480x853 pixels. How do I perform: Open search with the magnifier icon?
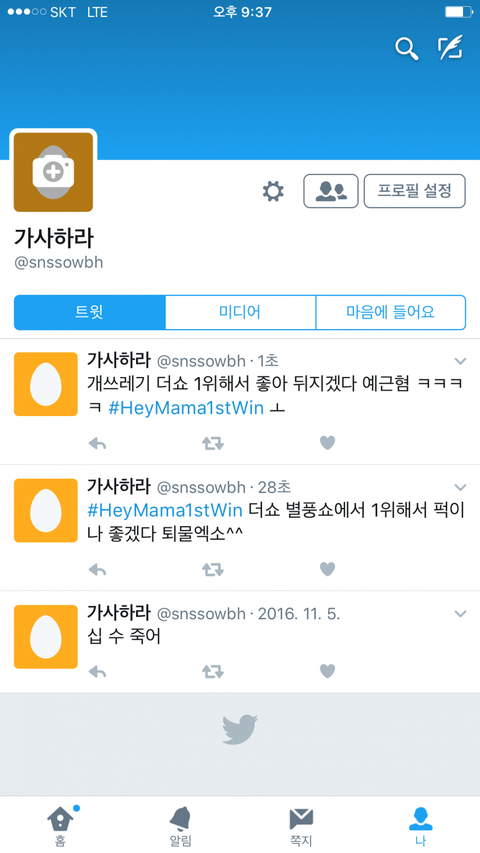(x=407, y=49)
